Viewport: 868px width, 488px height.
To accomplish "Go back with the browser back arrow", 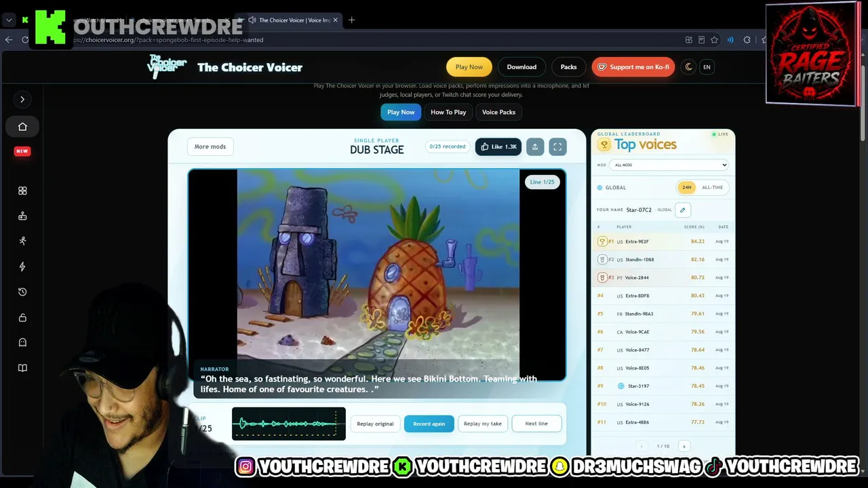I will tap(9, 40).
